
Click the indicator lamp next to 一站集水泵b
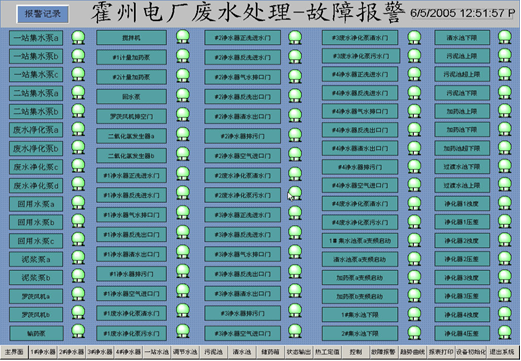[78, 56]
